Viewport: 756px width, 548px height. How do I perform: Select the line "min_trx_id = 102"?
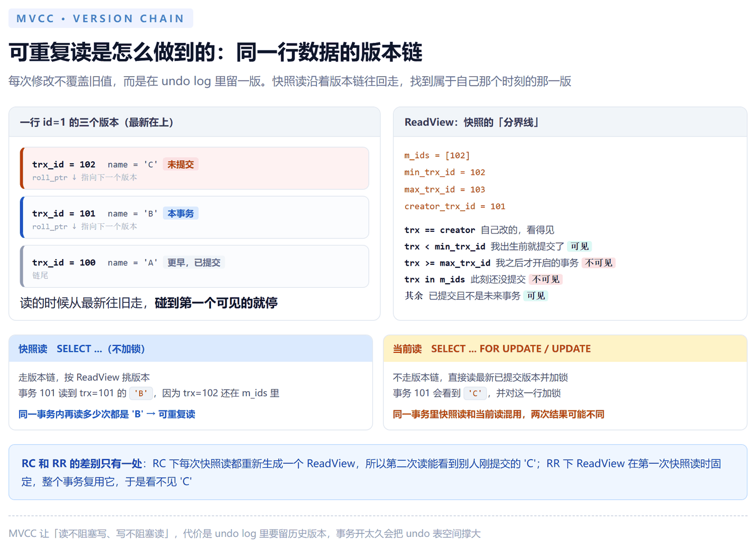pyautogui.click(x=445, y=172)
